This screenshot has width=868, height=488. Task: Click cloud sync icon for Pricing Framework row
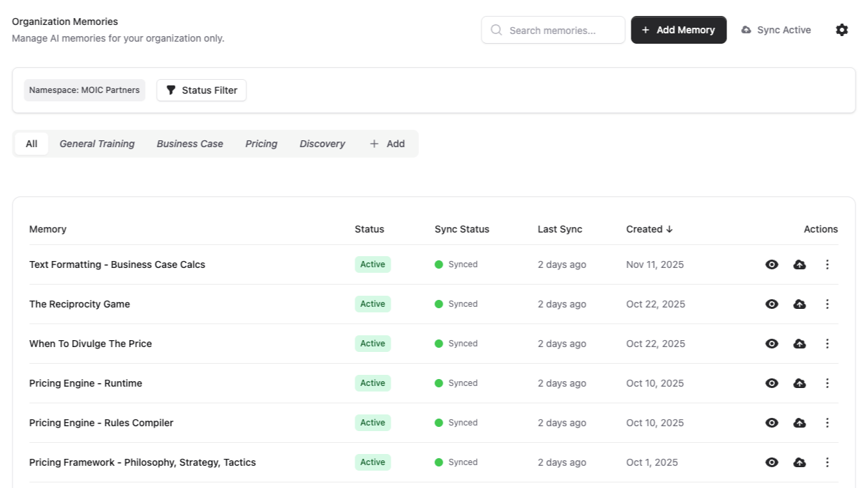(799, 462)
